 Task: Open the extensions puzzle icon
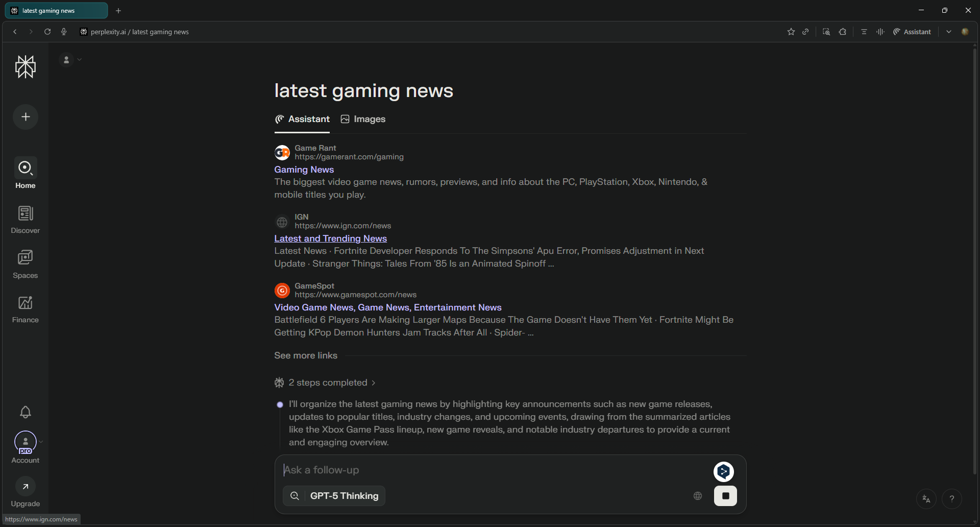point(843,32)
